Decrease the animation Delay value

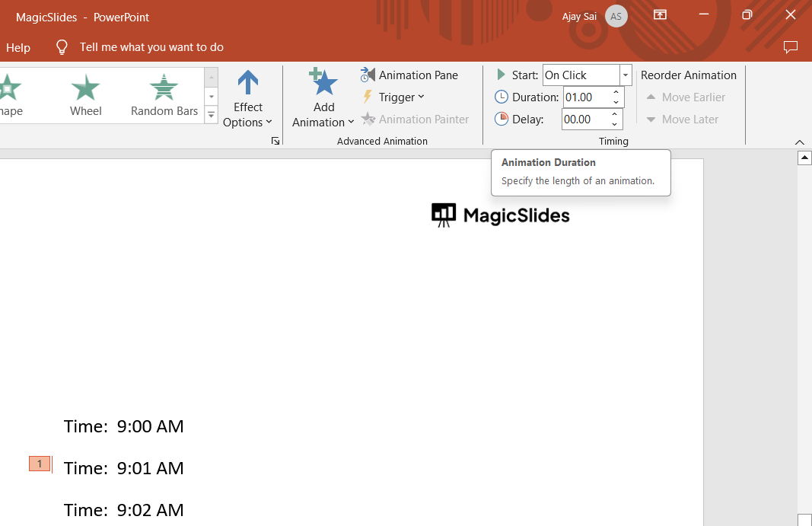[x=614, y=124]
